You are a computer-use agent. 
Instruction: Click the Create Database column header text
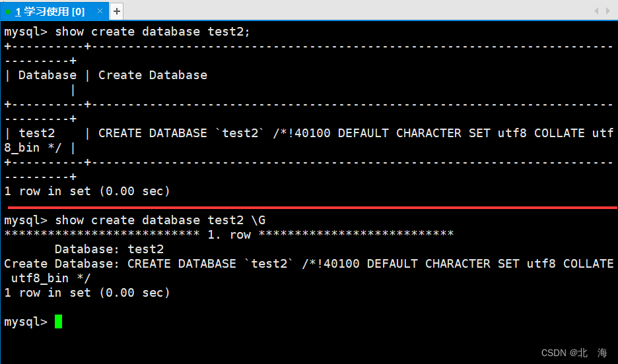(x=153, y=75)
